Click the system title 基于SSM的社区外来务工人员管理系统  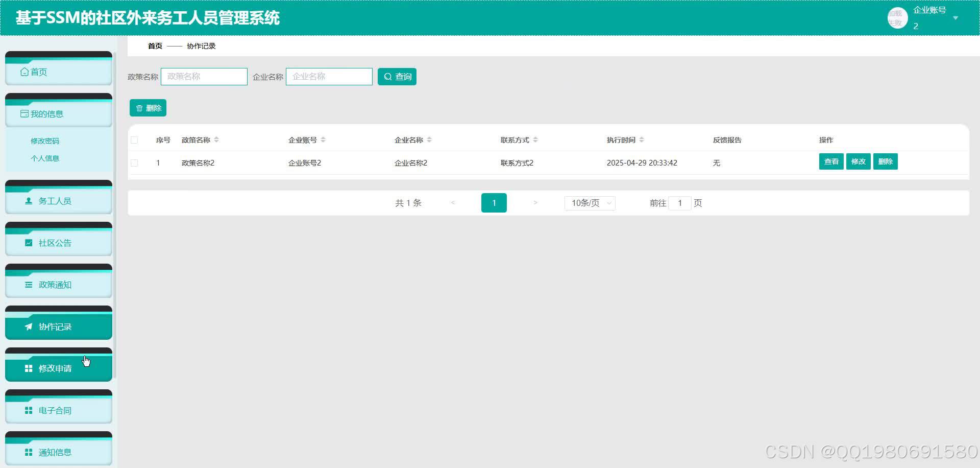[x=148, y=18]
